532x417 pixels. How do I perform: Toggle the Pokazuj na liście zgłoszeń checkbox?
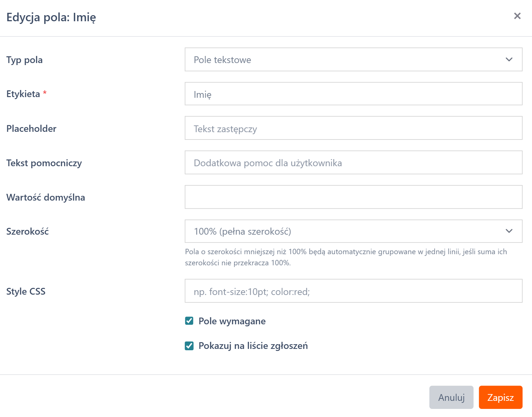point(189,346)
